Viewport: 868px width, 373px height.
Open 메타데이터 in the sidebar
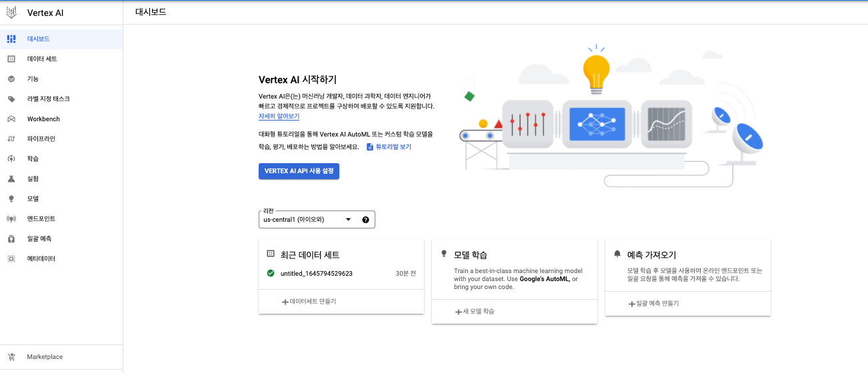point(61,259)
